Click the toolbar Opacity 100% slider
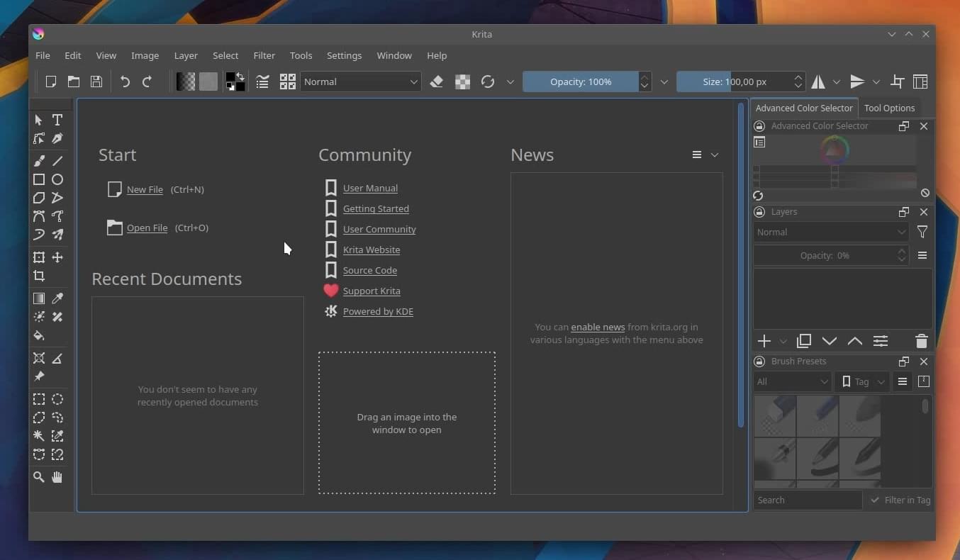This screenshot has width=960, height=560. click(x=581, y=82)
